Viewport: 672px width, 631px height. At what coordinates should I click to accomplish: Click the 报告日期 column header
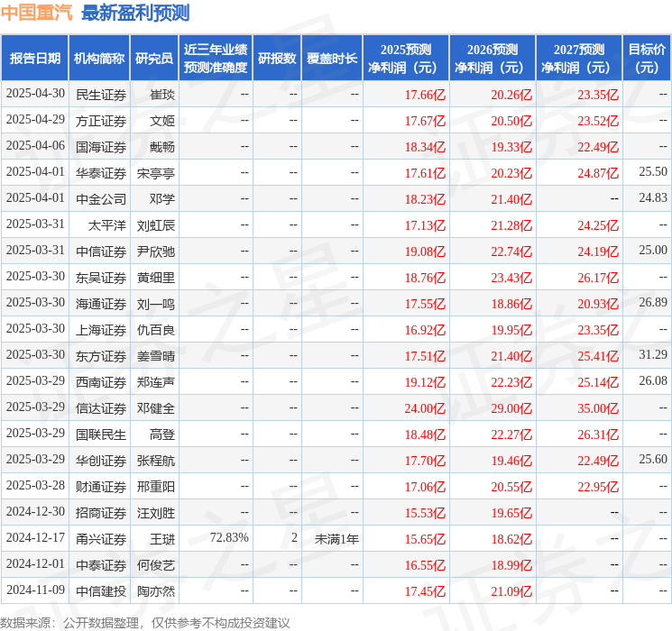pos(35,59)
